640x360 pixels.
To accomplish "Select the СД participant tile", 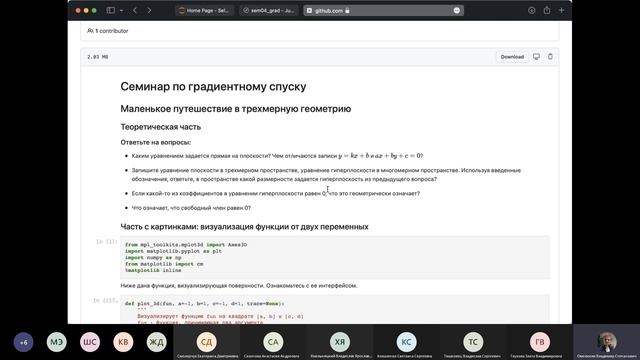I will (x=207, y=342).
